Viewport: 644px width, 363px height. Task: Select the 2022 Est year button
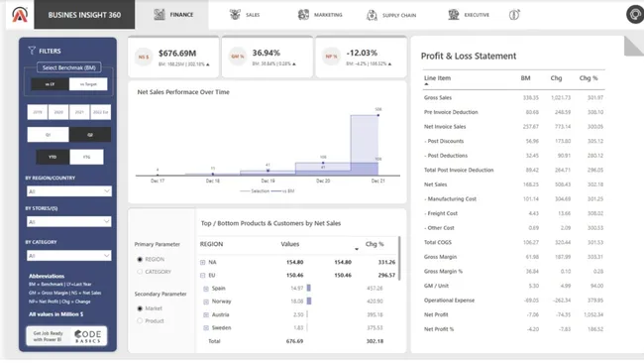click(100, 112)
